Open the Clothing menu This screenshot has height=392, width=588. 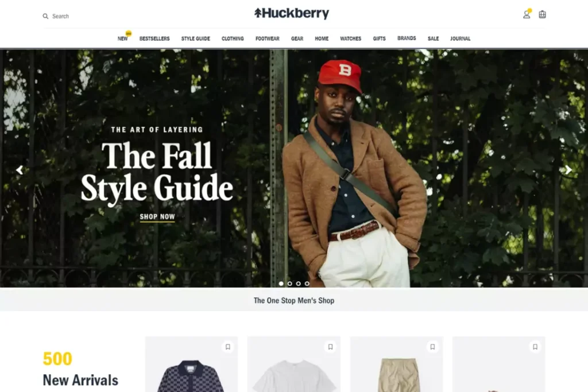(x=233, y=38)
